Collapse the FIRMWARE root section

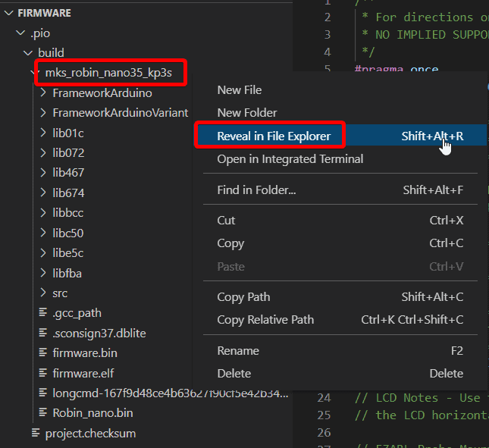(8, 13)
